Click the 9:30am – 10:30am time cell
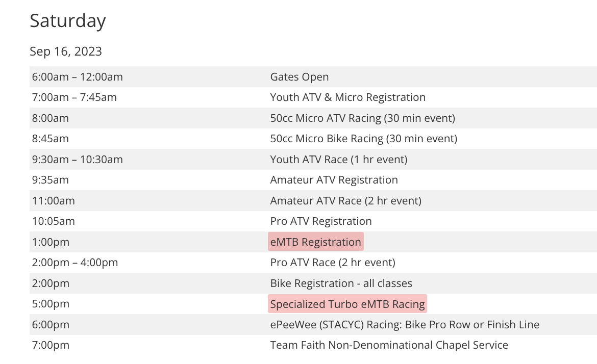 pyautogui.click(x=77, y=160)
